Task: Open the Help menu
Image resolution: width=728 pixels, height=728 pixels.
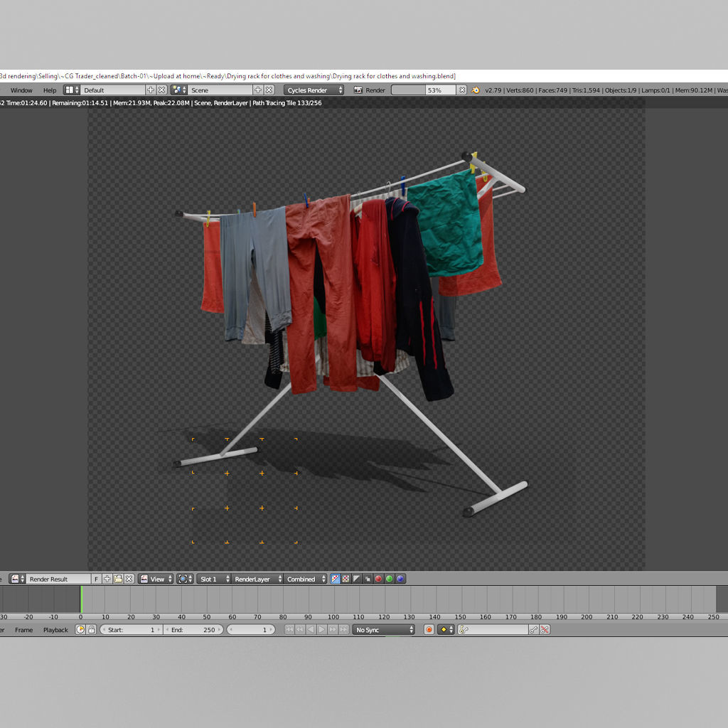Action: (50, 90)
